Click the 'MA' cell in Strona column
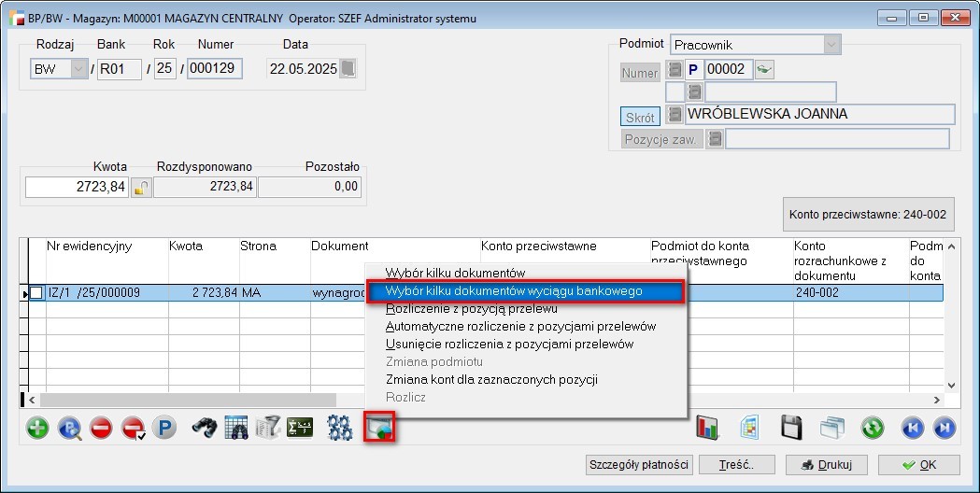 pos(275,292)
